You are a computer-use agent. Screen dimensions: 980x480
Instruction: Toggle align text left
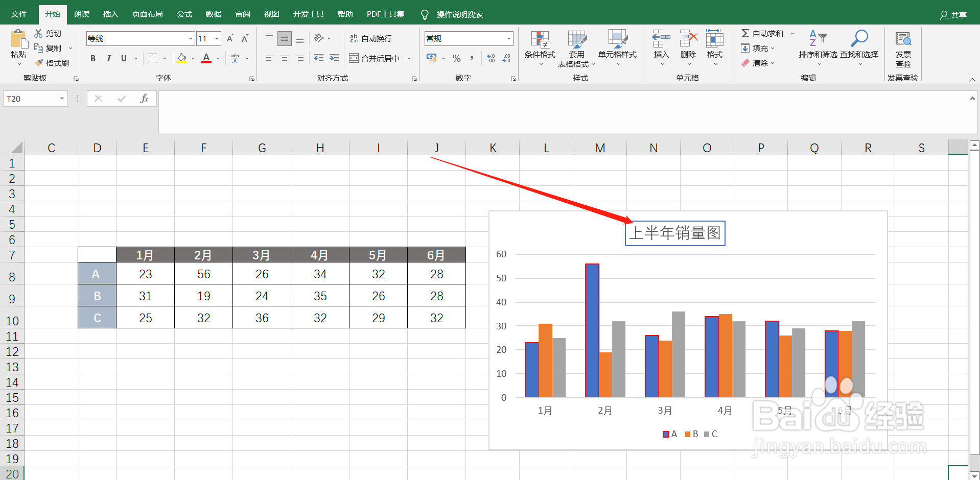[x=269, y=58]
